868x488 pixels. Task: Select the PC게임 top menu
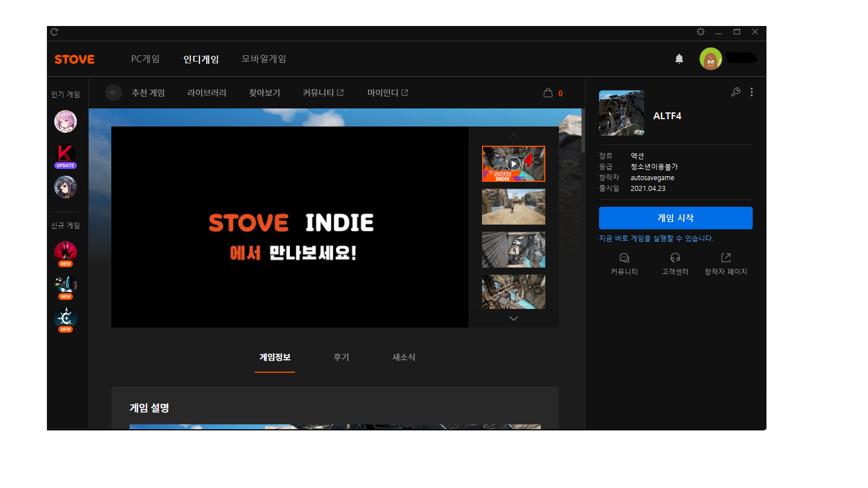[x=145, y=59]
